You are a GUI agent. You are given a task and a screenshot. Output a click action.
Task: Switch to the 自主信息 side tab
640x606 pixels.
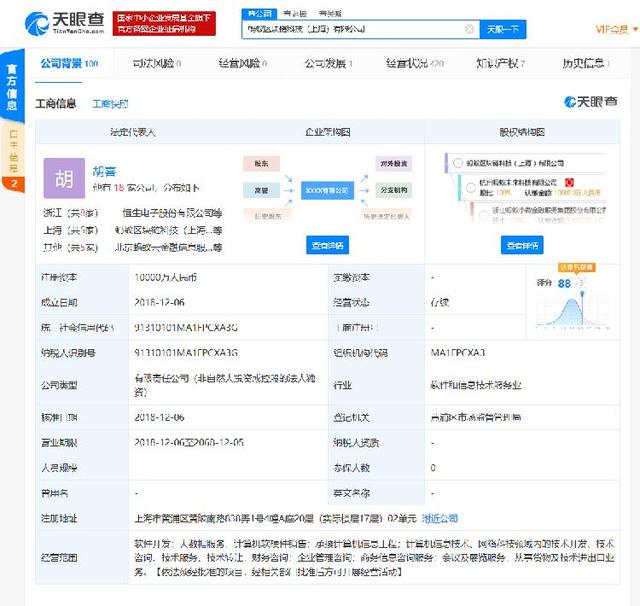[13, 152]
